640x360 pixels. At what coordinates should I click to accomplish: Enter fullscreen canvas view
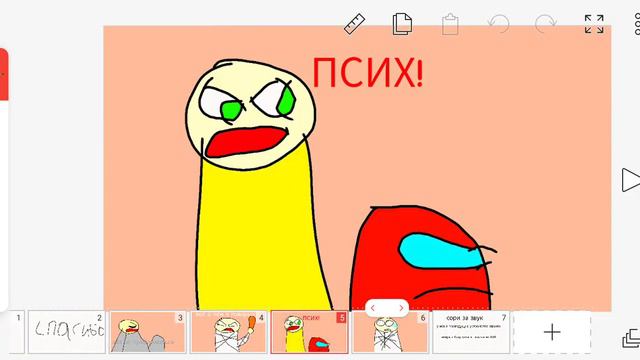pyautogui.click(x=594, y=24)
